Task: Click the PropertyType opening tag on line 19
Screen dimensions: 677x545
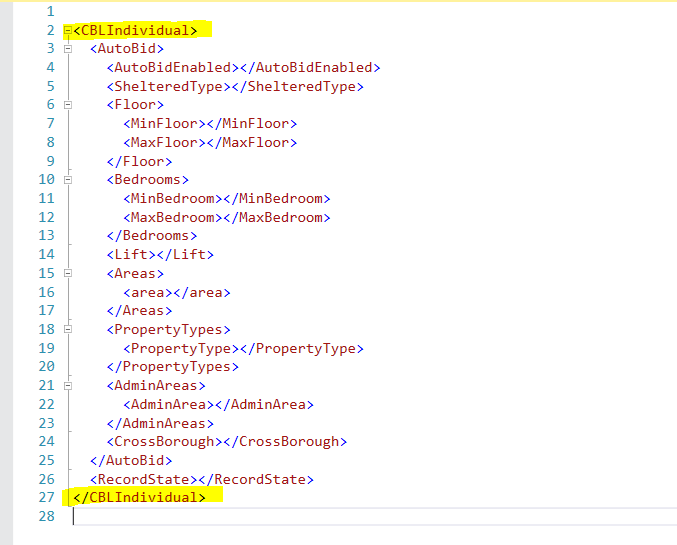Action: coord(181,349)
